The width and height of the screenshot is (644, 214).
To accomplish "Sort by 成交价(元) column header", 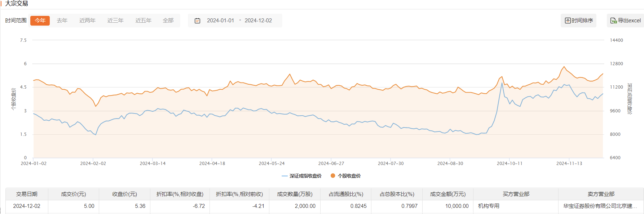I will pyautogui.click(x=74, y=194).
